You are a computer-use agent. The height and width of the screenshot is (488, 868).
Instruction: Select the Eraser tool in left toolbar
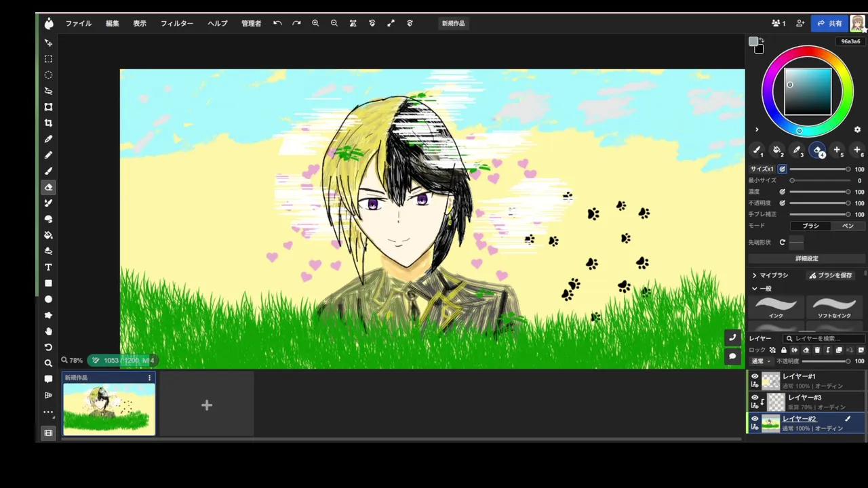[x=48, y=187]
